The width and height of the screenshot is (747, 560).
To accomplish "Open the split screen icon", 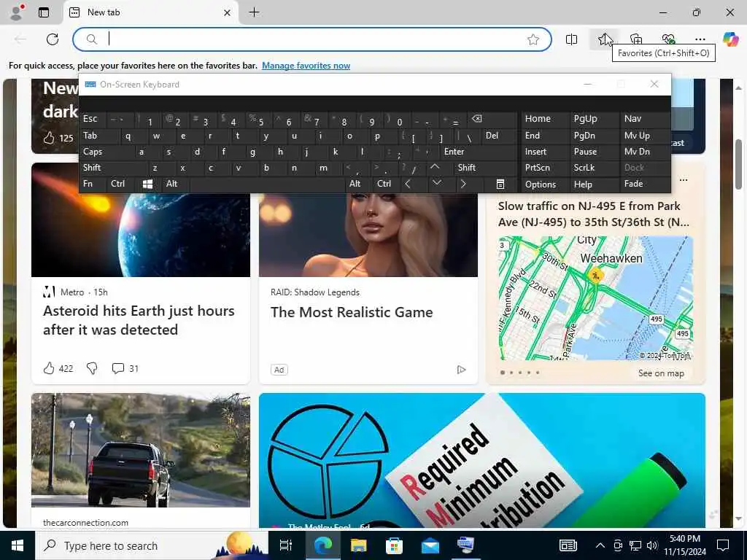I will (x=572, y=39).
